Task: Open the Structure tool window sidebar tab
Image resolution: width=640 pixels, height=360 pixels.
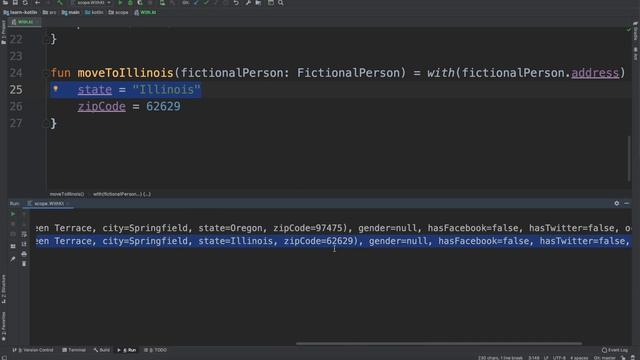Action: pyautogui.click(x=4, y=289)
